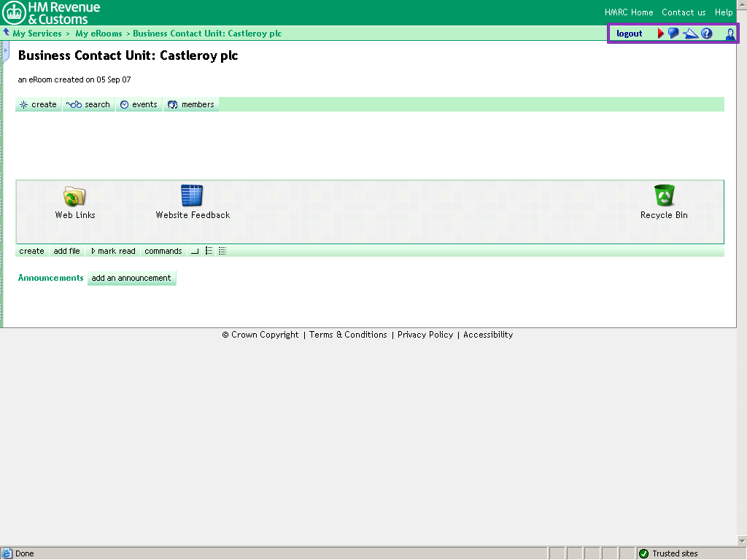This screenshot has width=747, height=560.
Task: Switch to compact list view
Action: [209, 251]
